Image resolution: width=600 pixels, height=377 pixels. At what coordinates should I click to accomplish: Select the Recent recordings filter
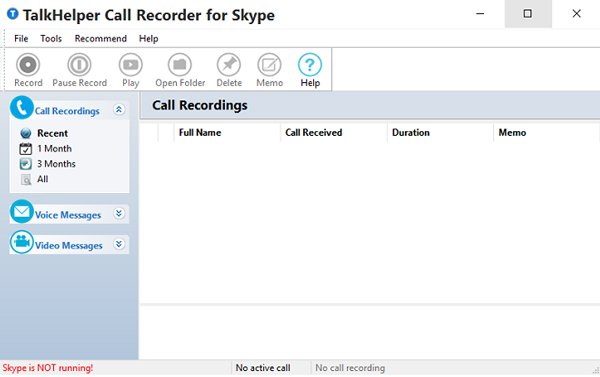click(52, 133)
